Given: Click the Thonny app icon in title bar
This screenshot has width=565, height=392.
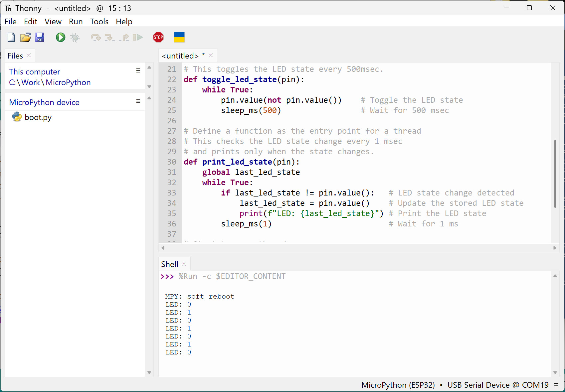Looking at the screenshot, I should point(8,8).
